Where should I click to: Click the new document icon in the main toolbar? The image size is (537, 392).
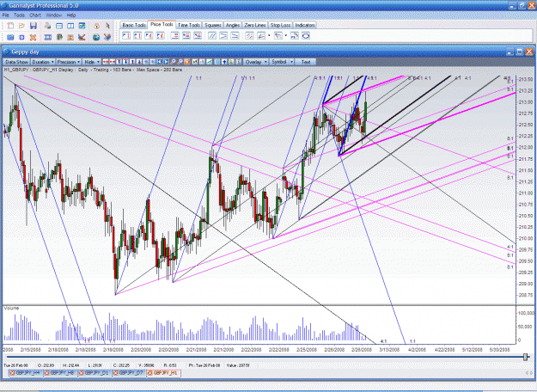tap(10, 25)
